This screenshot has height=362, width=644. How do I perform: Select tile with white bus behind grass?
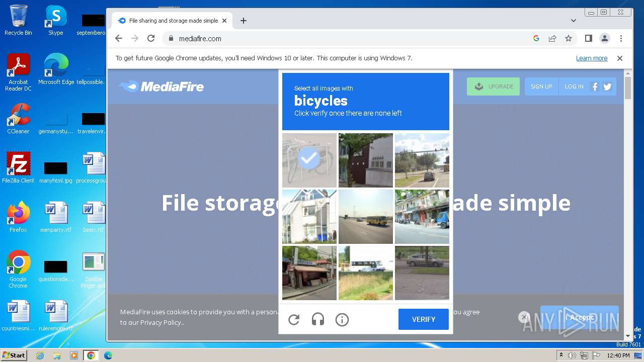point(366,273)
